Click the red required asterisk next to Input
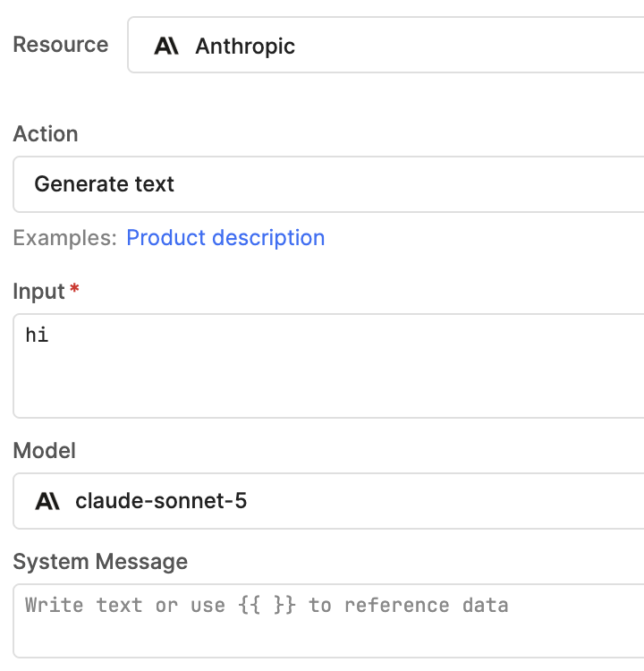The width and height of the screenshot is (644, 671). [x=74, y=288]
